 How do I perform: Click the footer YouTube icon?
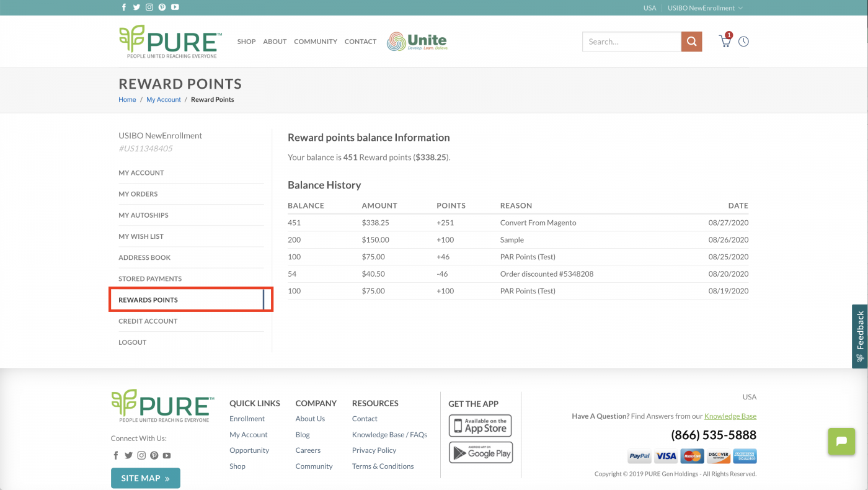coord(167,455)
